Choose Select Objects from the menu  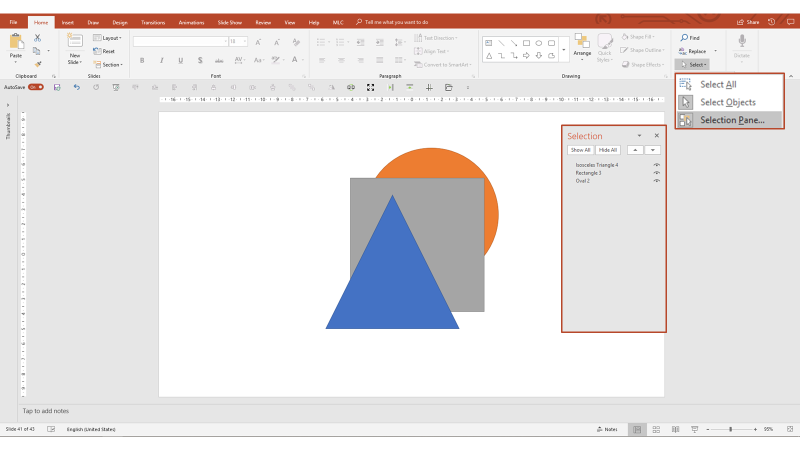730,102
